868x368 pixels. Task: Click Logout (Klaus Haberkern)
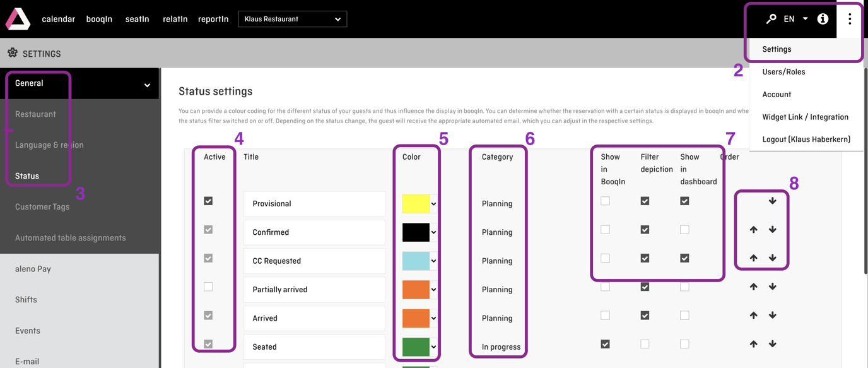[x=806, y=139]
